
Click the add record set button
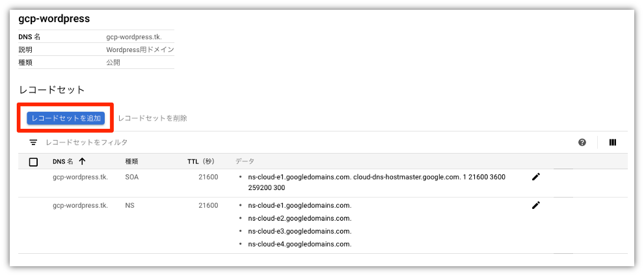point(66,118)
